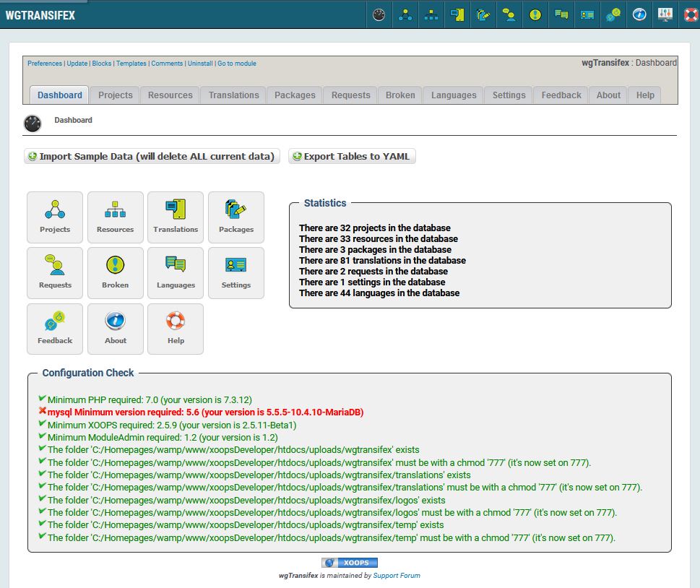Open the Packages tile in the dashboard grid
Image resolution: width=700 pixels, height=588 pixels.
point(236,217)
